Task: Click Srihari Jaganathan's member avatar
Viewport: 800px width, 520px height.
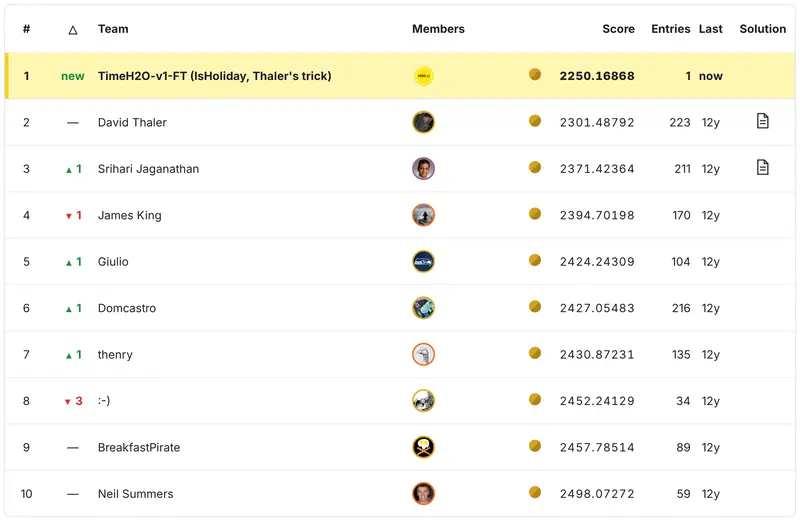Action: click(x=423, y=169)
